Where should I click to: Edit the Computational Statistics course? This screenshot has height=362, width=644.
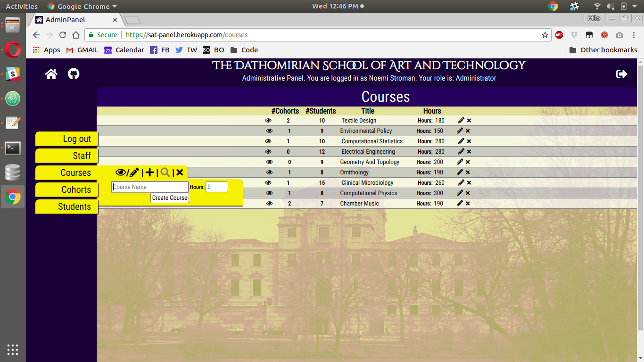(x=461, y=141)
